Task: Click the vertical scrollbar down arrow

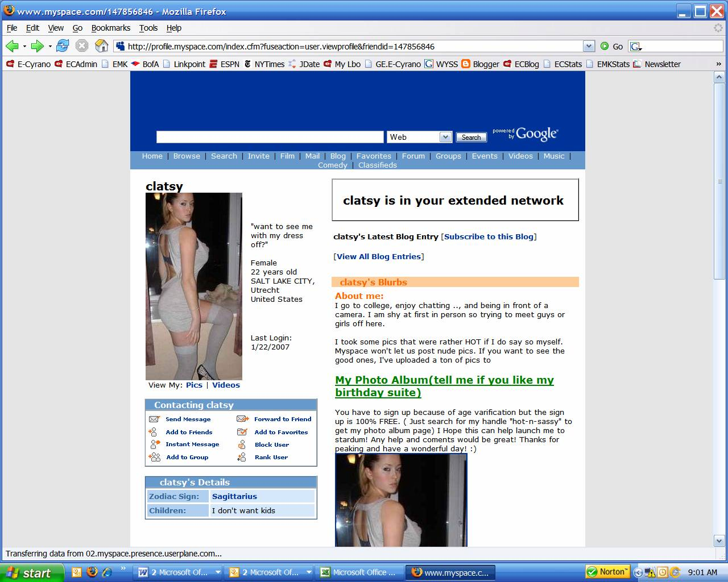Action: click(719, 541)
